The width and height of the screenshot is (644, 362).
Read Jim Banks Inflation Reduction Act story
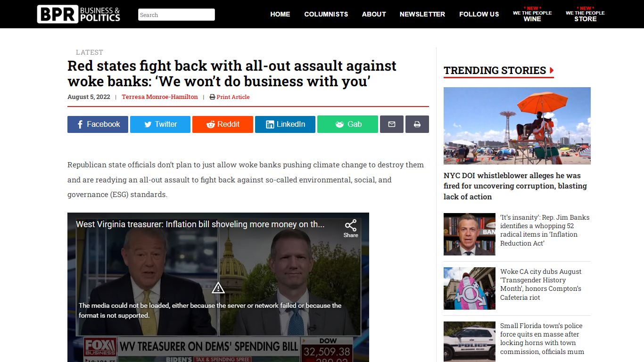545,230
